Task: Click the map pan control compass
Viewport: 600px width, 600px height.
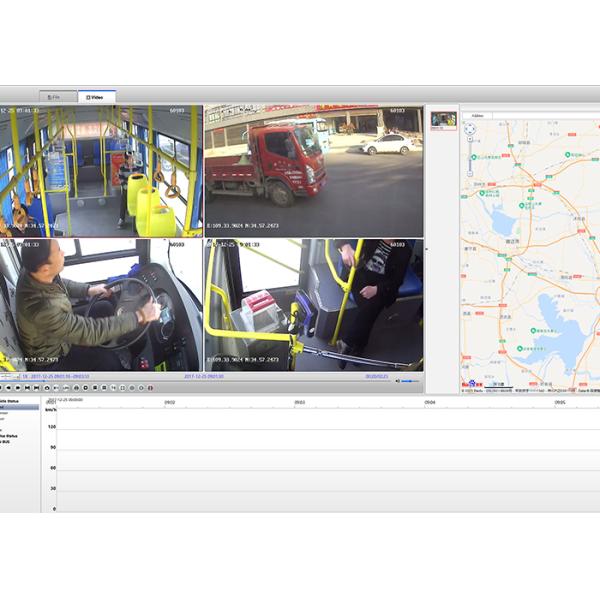Action: click(x=468, y=129)
